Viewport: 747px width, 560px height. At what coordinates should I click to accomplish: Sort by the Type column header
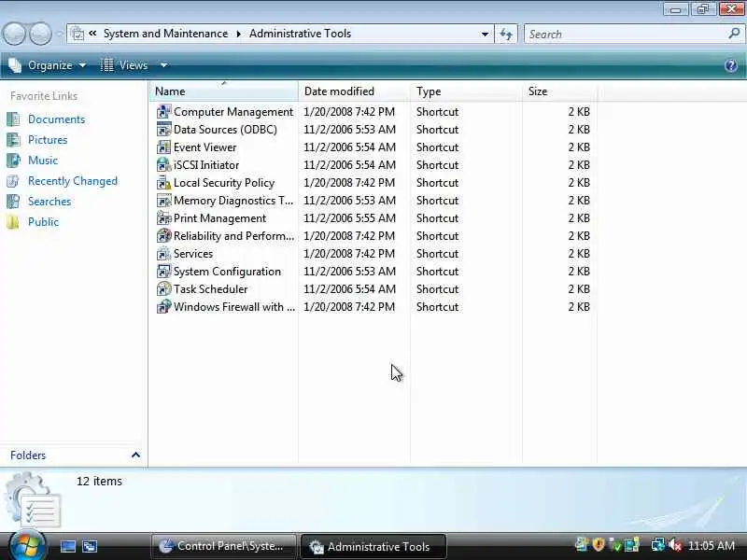click(466, 91)
